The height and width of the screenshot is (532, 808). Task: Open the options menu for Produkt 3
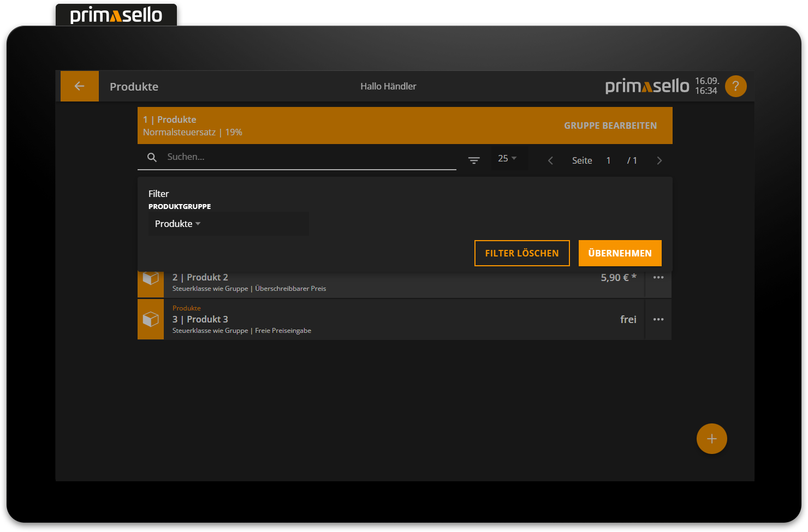(658, 319)
